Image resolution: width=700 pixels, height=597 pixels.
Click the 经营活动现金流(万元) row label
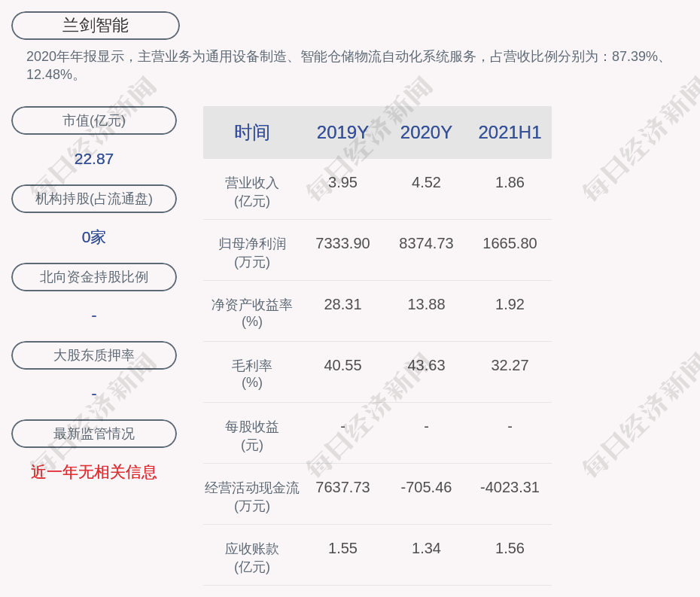252,497
